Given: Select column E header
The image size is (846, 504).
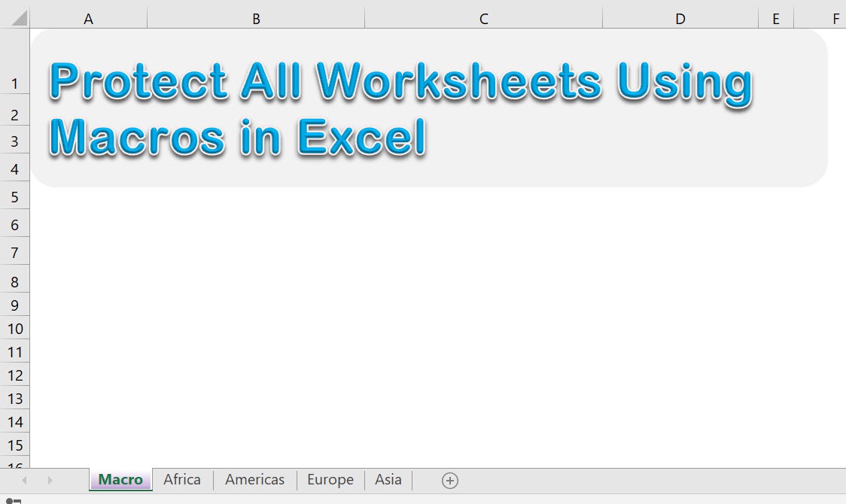Looking at the screenshot, I should coord(776,19).
